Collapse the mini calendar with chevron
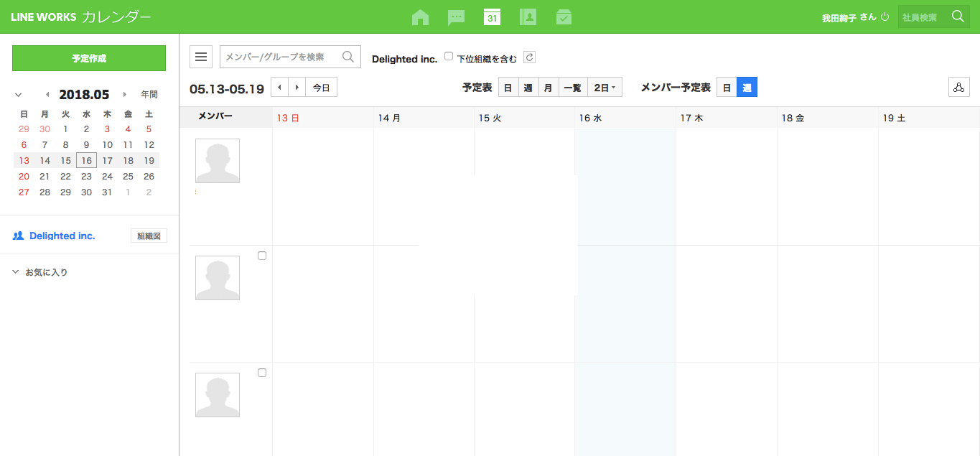The height and width of the screenshot is (456, 980). click(x=18, y=95)
